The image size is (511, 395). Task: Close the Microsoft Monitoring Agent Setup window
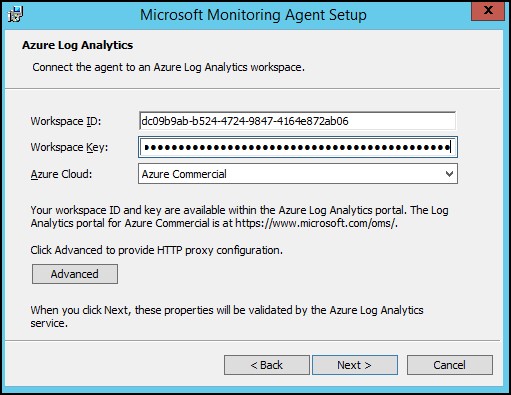tap(488, 10)
